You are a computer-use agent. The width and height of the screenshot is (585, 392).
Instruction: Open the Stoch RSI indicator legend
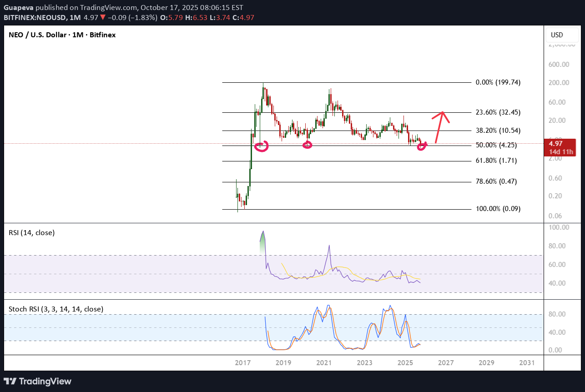click(56, 309)
